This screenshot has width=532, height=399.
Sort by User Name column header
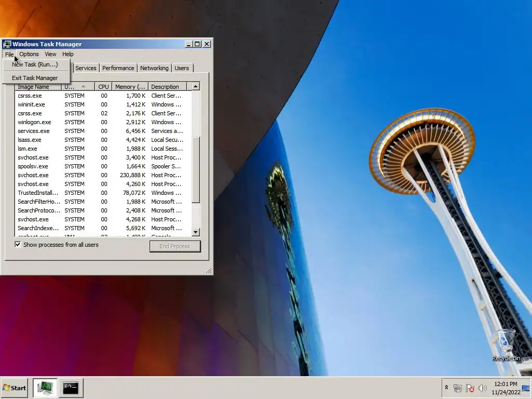coord(78,87)
